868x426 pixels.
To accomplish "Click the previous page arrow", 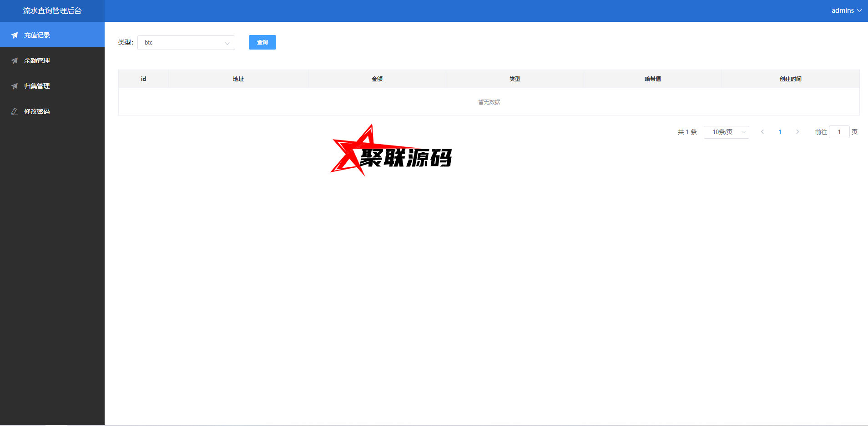I will 762,132.
